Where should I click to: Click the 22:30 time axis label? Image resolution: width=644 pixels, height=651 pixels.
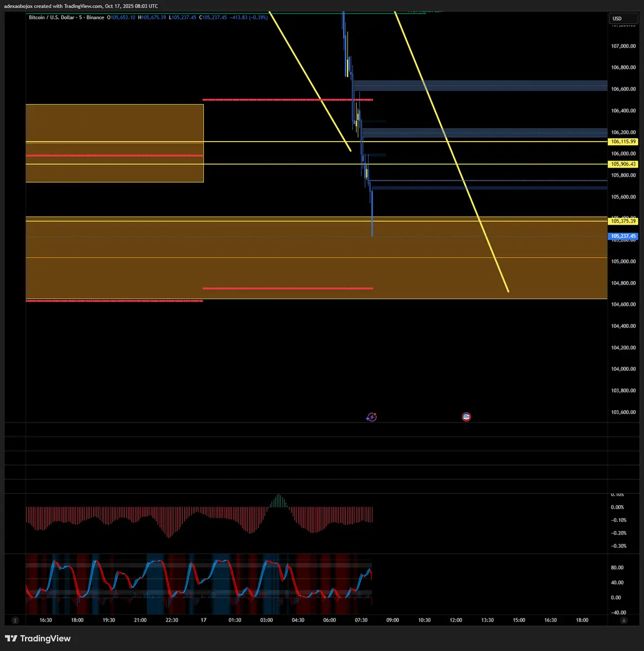tap(172, 620)
